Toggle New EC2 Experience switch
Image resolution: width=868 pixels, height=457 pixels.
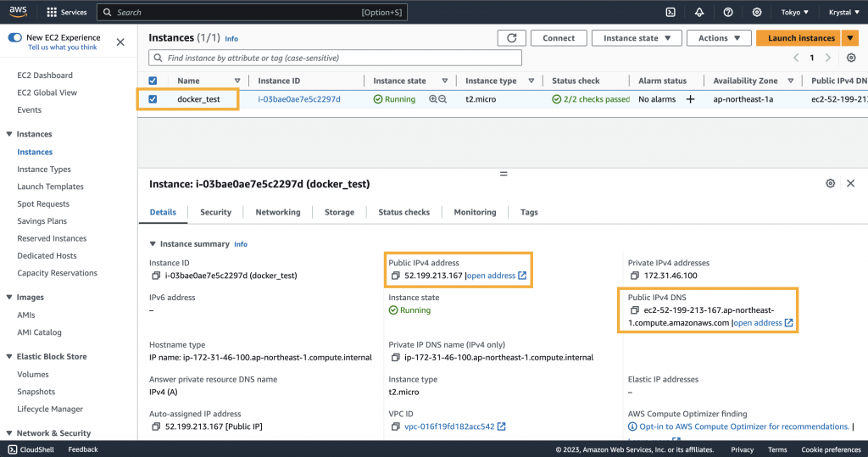pyautogui.click(x=15, y=37)
